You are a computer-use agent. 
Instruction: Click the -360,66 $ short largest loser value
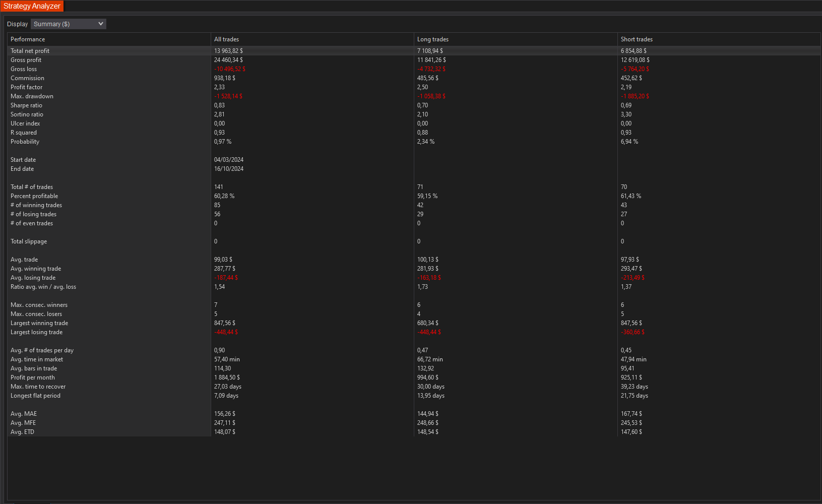click(x=633, y=332)
